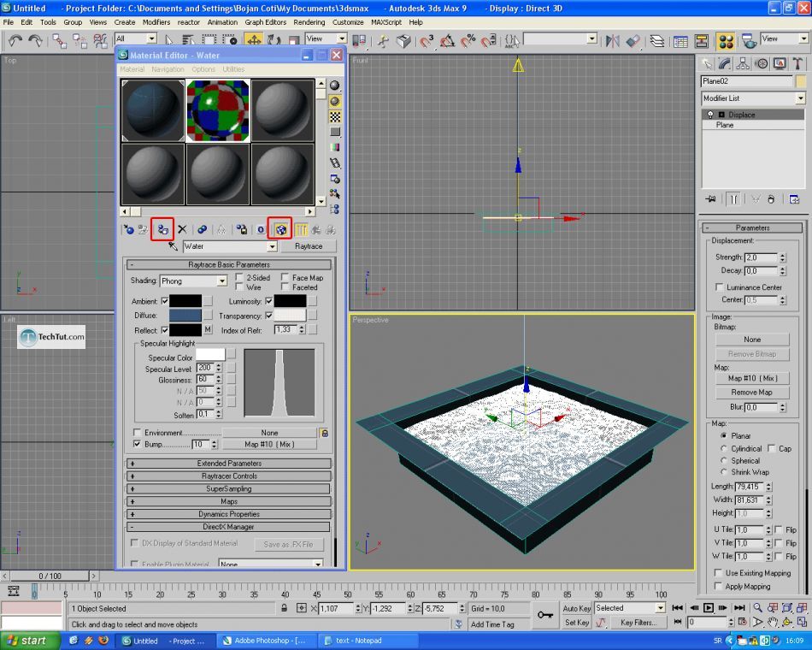Expand the Dynamics Properties rollout
The height and width of the screenshot is (650, 812).
pos(229,514)
